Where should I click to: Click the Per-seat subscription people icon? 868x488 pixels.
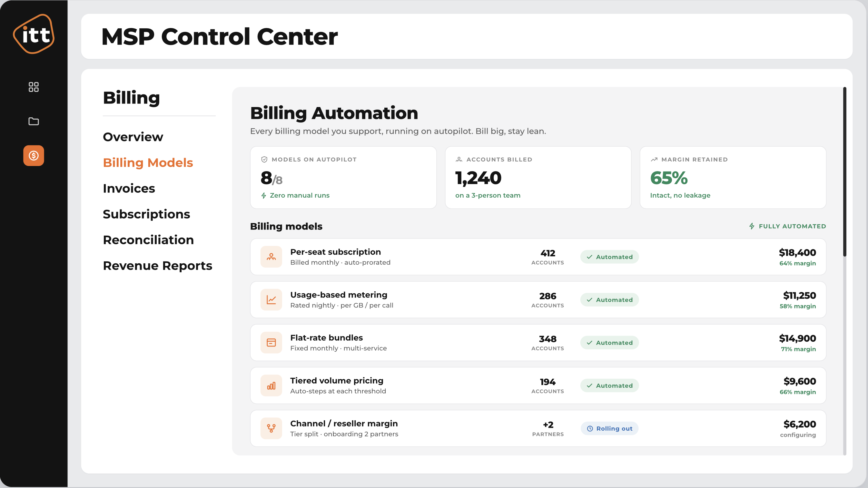click(x=271, y=257)
